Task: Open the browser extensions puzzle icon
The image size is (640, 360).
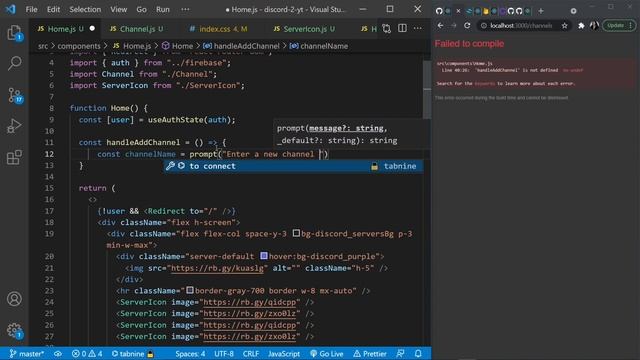Action: click(x=581, y=26)
